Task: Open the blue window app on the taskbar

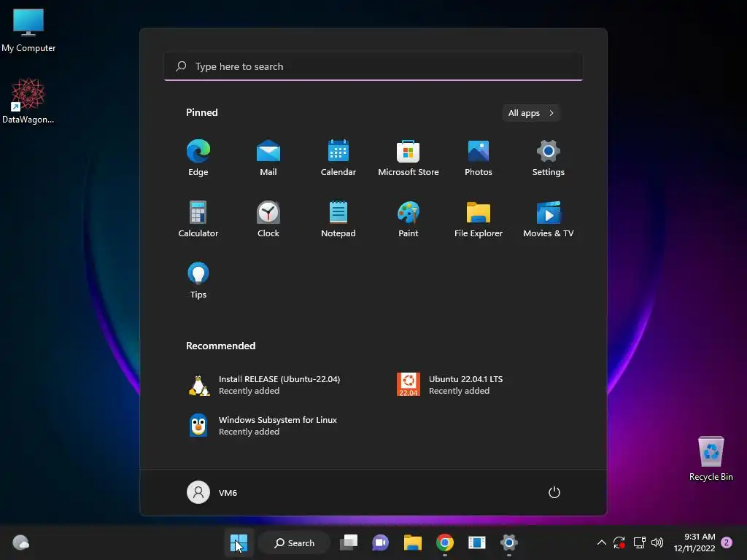Action: pyautogui.click(x=477, y=542)
